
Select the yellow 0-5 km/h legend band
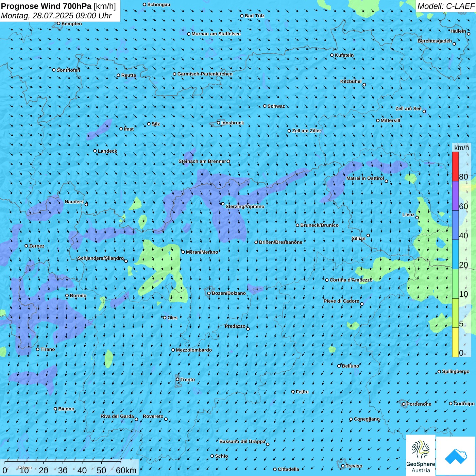pos(455,342)
